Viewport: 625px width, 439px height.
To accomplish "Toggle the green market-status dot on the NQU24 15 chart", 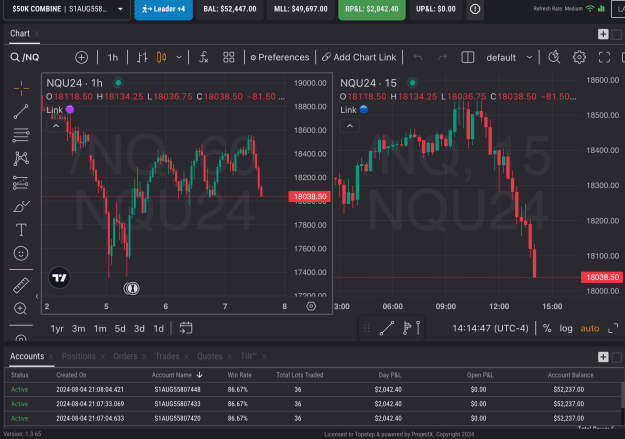I will click(412, 83).
